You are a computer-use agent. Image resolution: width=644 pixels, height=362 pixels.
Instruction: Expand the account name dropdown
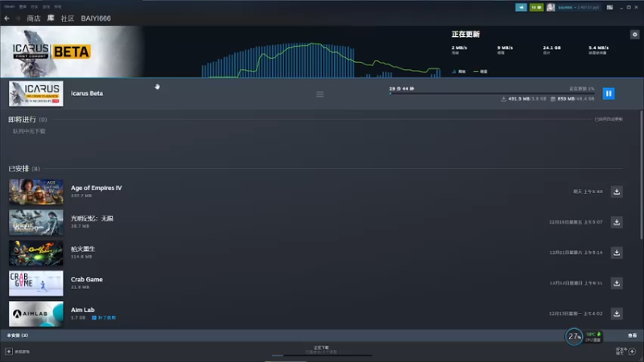point(578,7)
